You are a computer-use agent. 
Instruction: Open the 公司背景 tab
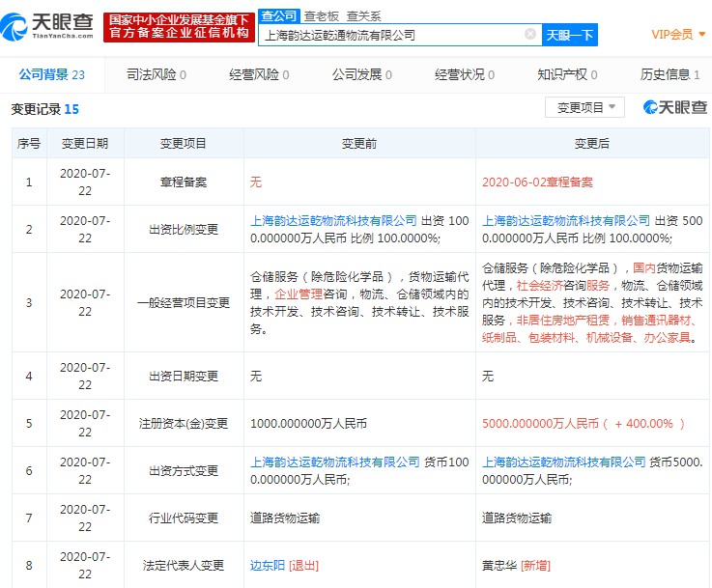(x=52, y=74)
